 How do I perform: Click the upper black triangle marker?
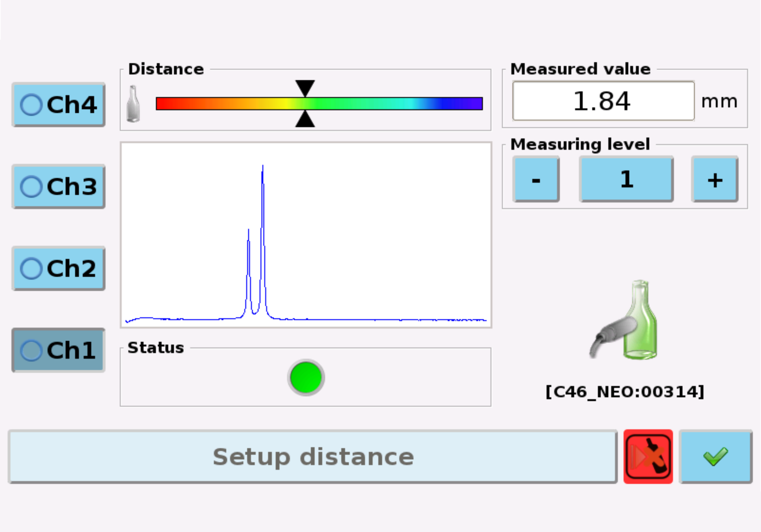pos(305,87)
